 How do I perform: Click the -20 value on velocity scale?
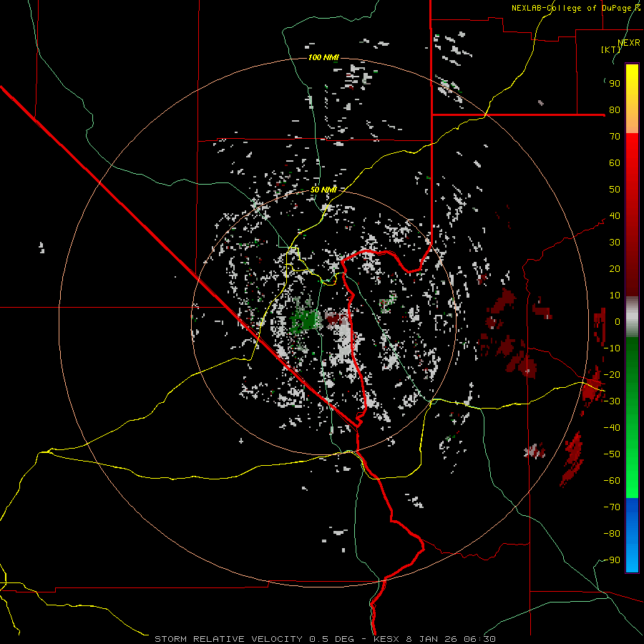point(612,375)
